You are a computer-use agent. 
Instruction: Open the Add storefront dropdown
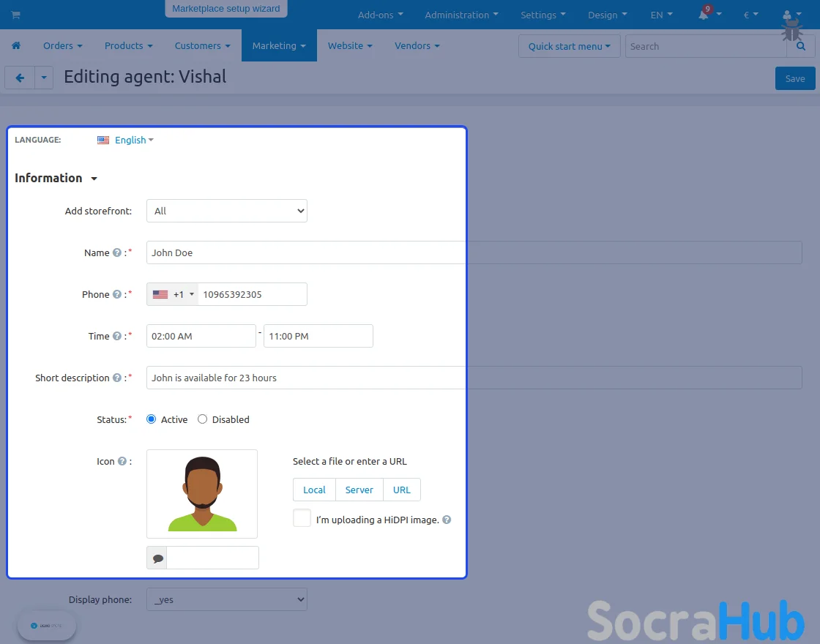coord(227,211)
